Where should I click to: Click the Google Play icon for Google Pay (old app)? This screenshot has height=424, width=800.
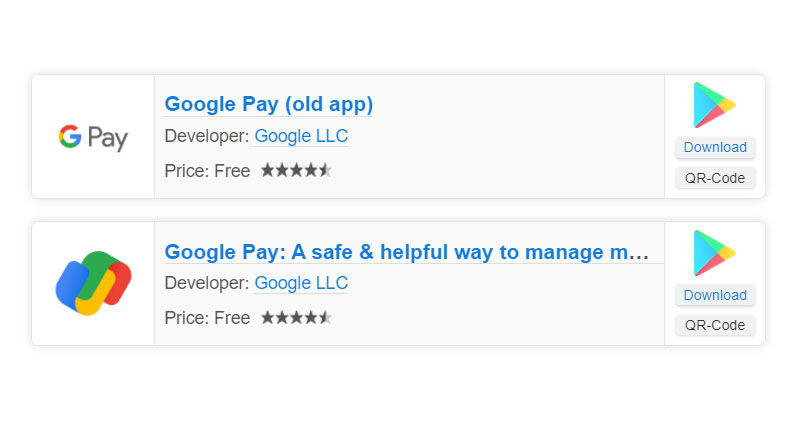click(x=714, y=105)
